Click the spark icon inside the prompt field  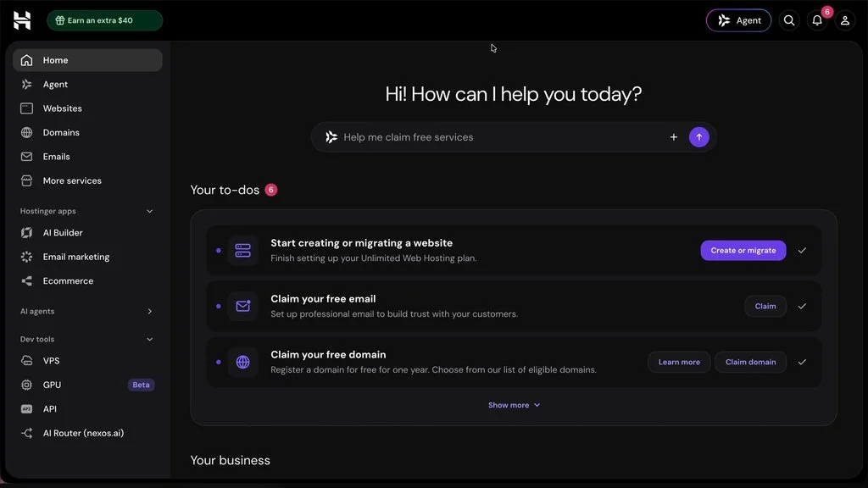[331, 137]
